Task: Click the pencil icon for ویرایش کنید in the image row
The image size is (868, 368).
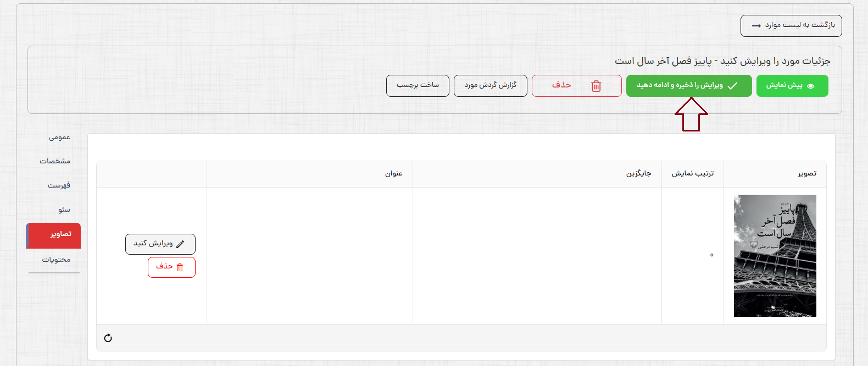Action: coord(180,244)
